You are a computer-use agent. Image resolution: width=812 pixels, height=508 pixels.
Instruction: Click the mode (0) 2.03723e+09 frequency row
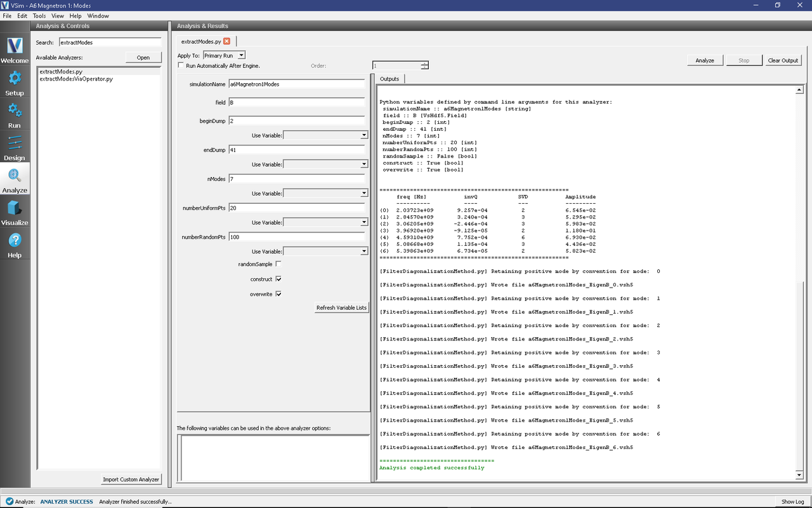click(488, 210)
